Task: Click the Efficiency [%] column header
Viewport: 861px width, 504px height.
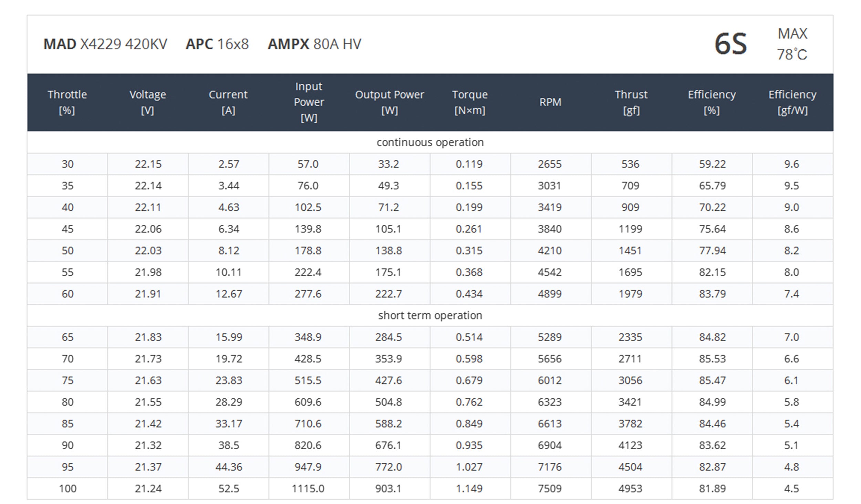Action: [x=712, y=102]
